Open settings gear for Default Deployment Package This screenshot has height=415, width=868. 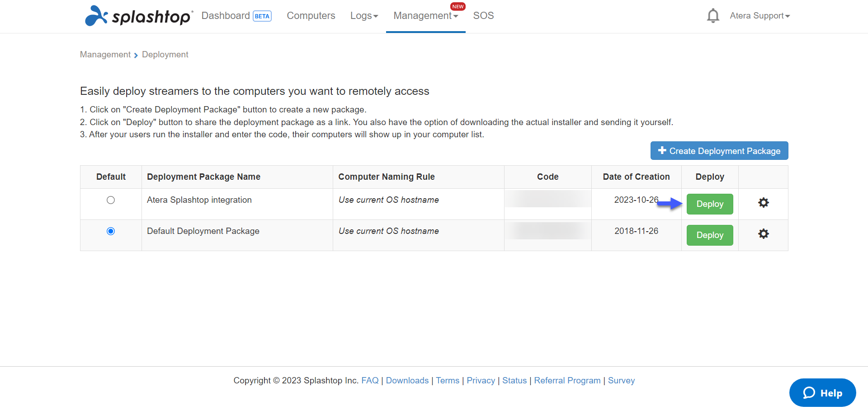point(764,234)
